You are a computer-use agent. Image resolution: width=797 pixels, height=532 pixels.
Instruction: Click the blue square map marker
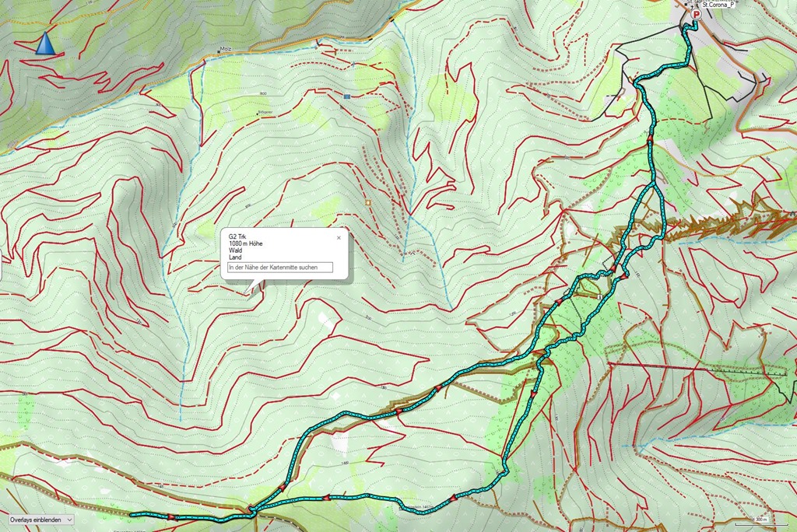pos(347,96)
